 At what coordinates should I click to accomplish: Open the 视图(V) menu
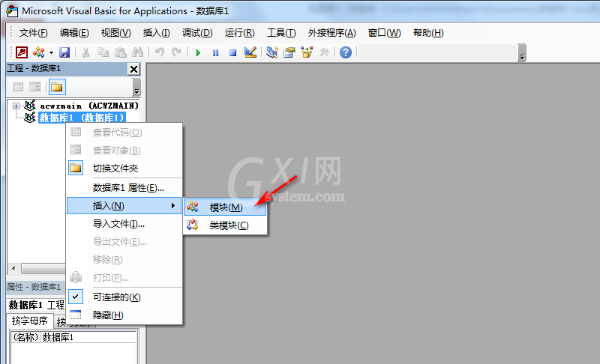pyautogui.click(x=115, y=33)
